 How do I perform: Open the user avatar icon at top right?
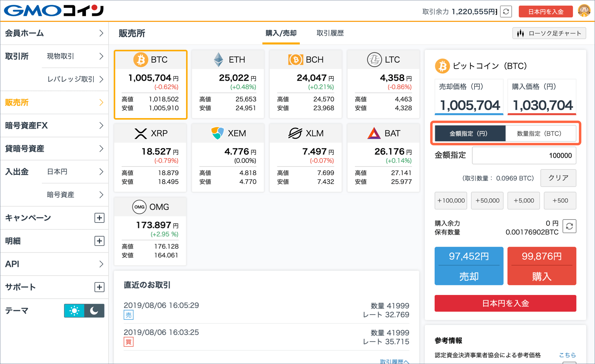pyautogui.click(x=584, y=11)
